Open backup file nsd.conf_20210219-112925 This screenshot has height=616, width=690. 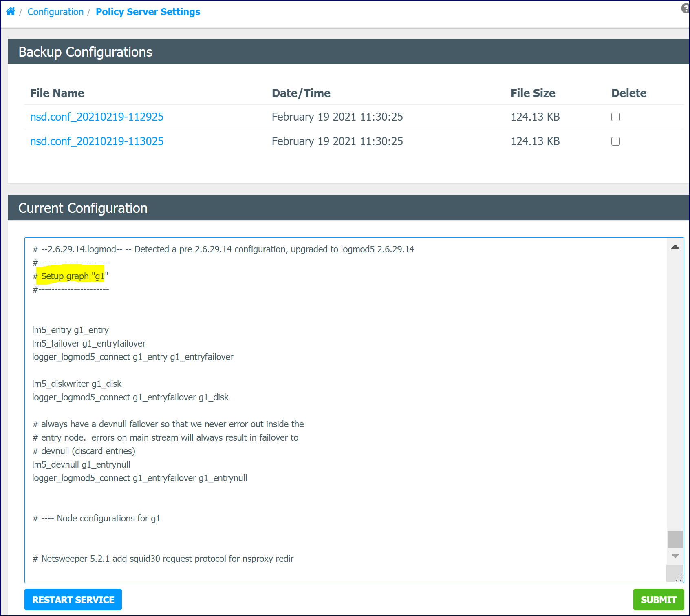[x=97, y=117]
